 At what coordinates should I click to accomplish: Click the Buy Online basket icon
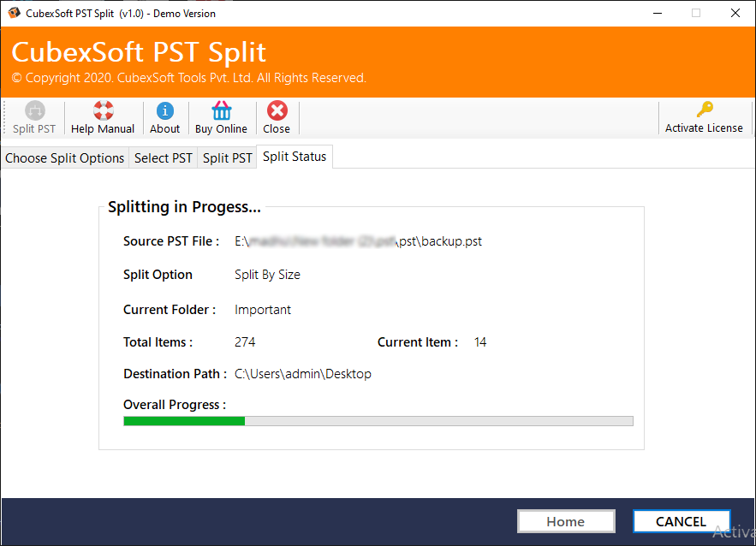tap(221, 111)
